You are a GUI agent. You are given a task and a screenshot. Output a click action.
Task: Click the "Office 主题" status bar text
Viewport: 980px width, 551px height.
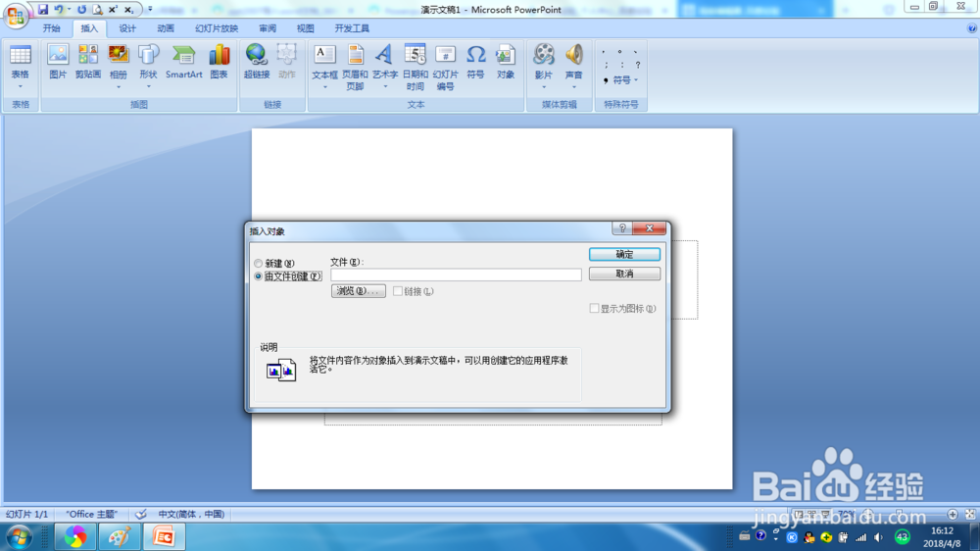tap(92, 514)
